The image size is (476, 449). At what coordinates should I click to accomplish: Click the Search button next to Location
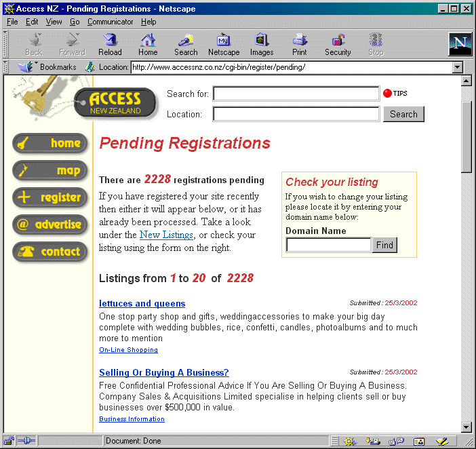click(403, 114)
